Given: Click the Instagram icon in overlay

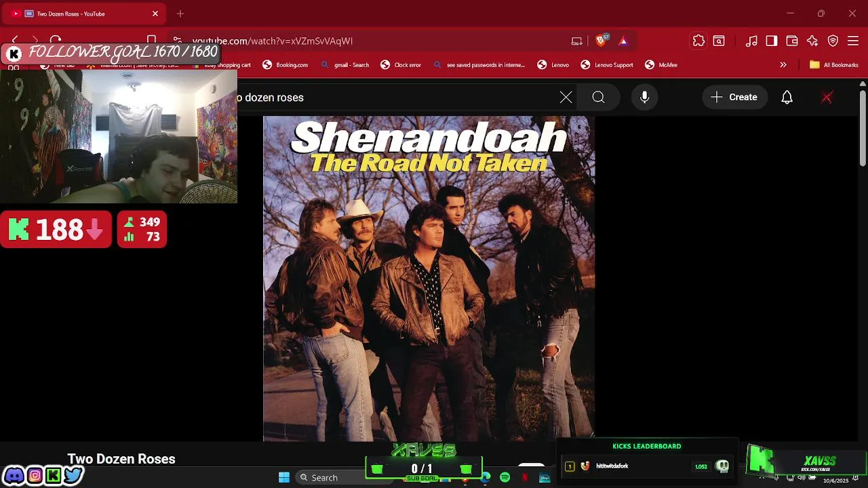Looking at the screenshot, I should tap(34, 475).
